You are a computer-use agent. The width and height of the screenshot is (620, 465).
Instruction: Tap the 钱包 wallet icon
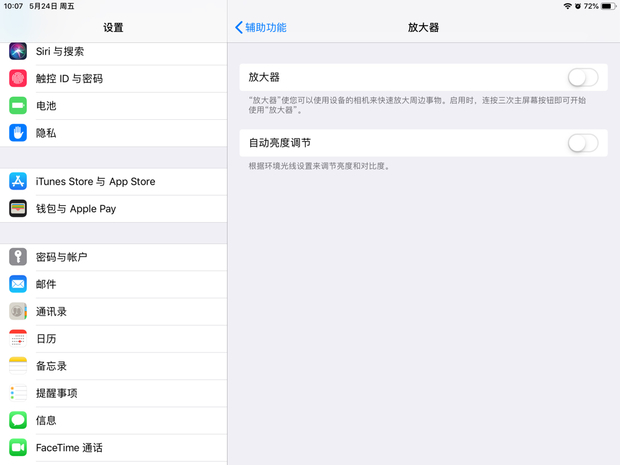click(18, 208)
